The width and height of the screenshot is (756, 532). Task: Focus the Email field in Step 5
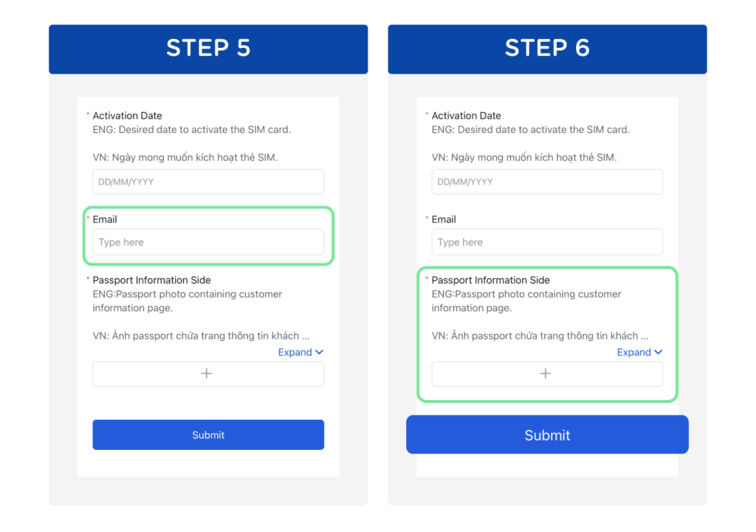(208, 242)
